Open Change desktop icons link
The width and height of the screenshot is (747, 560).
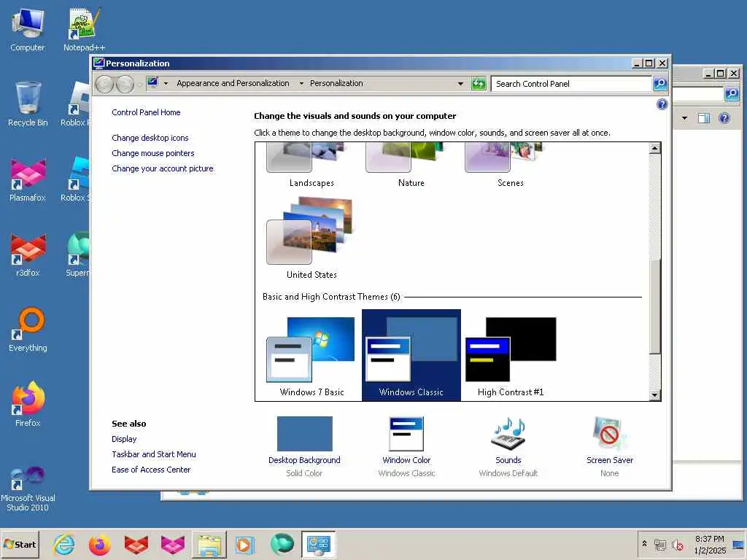tap(150, 138)
